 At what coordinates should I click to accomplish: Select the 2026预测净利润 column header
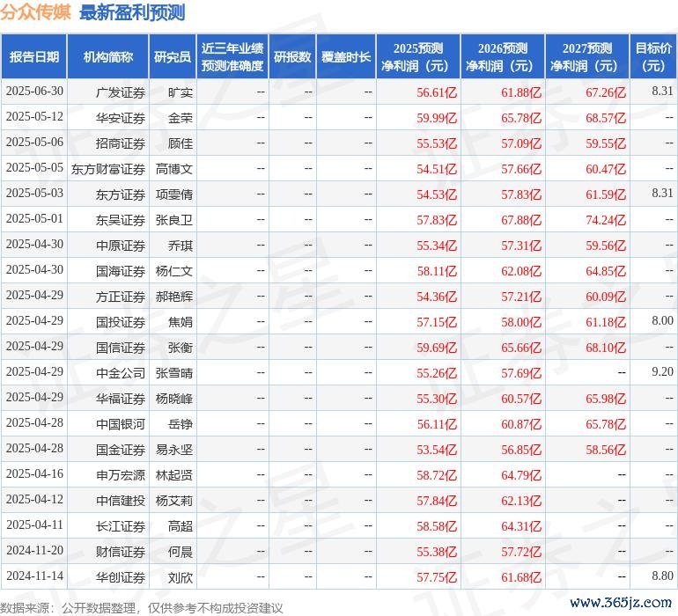click(x=503, y=56)
